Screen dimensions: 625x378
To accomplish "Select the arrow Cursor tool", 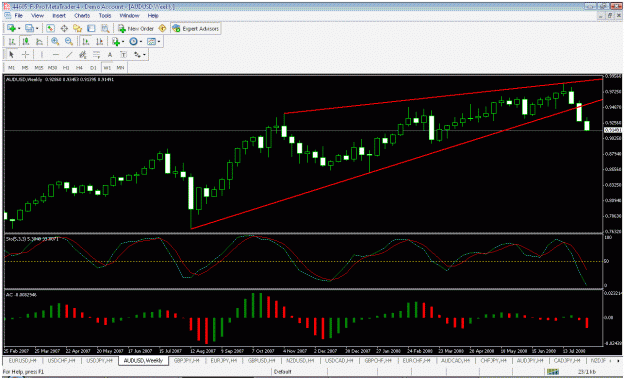I will click(11, 55).
